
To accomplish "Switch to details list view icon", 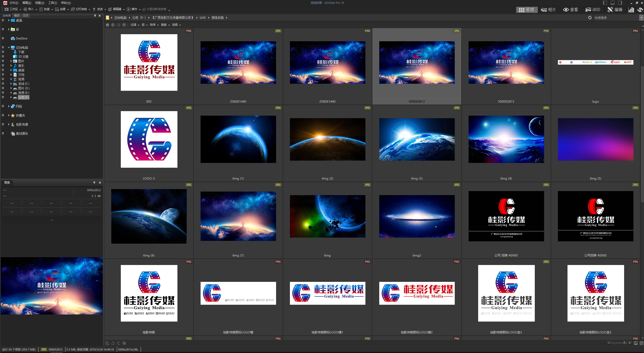I will [x=641, y=343].
